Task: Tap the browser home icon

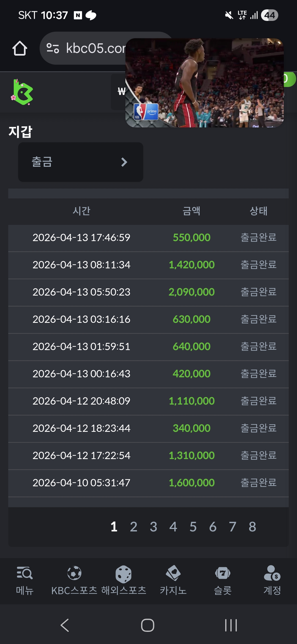Action: coord(20,48)
